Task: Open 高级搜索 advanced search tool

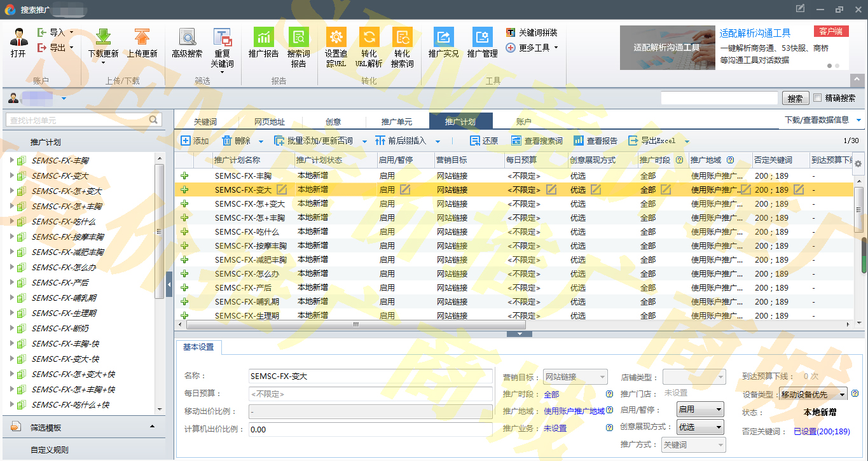Action: pyautogui.click(x=187, y=37)
